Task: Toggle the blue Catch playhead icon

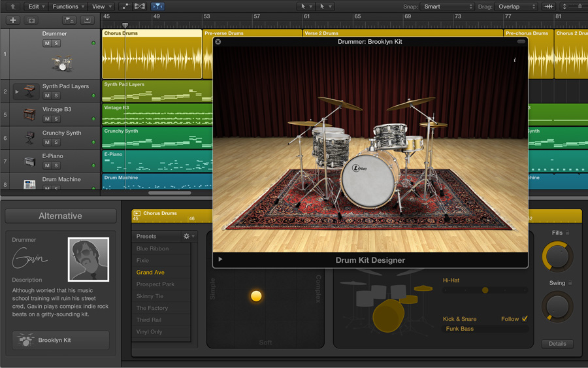Action: [157, 7]
